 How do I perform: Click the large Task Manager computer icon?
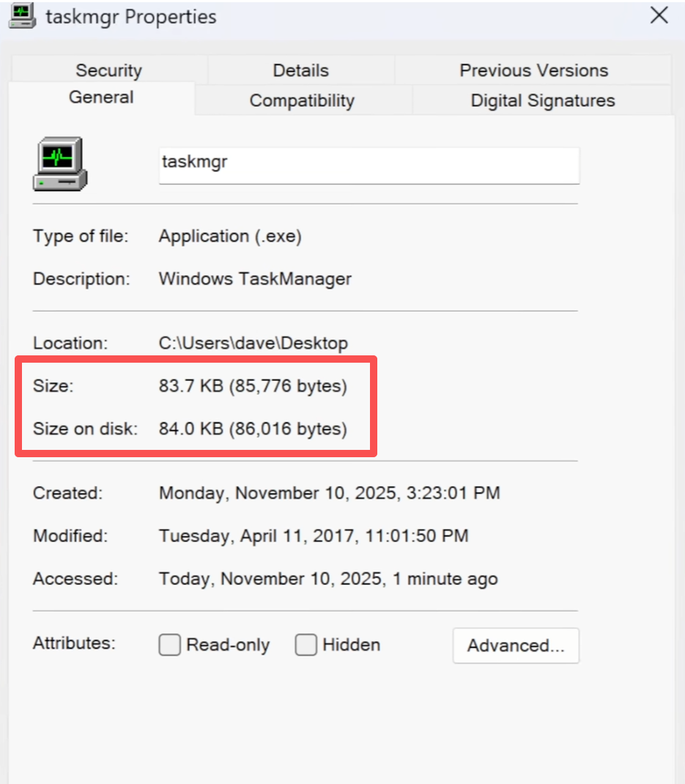coord(60,164)
